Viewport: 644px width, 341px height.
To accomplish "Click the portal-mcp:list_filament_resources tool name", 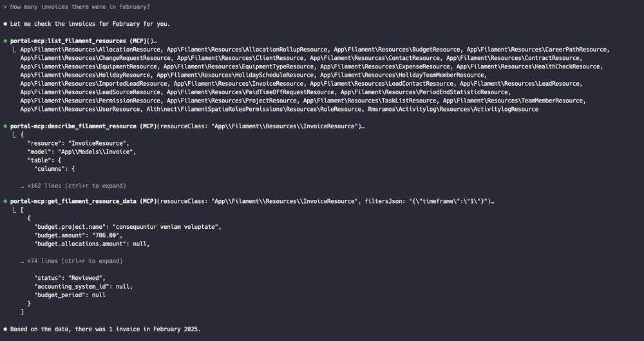I will pos(68,41).
